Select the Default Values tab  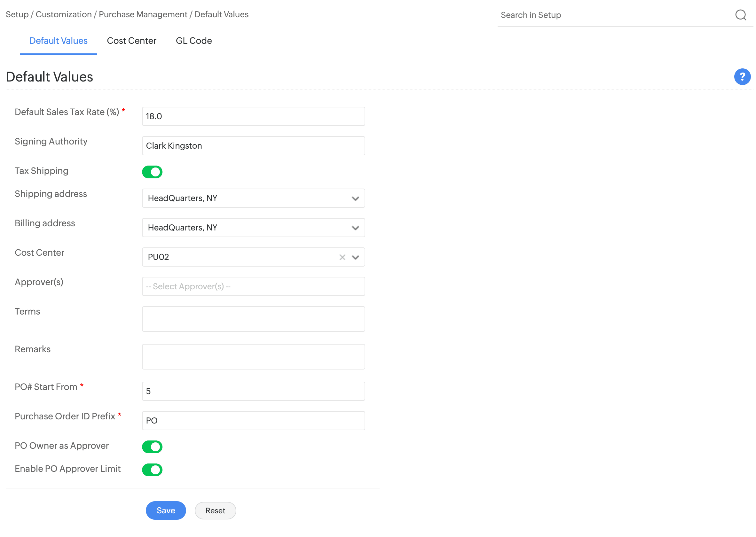[58, 41]
